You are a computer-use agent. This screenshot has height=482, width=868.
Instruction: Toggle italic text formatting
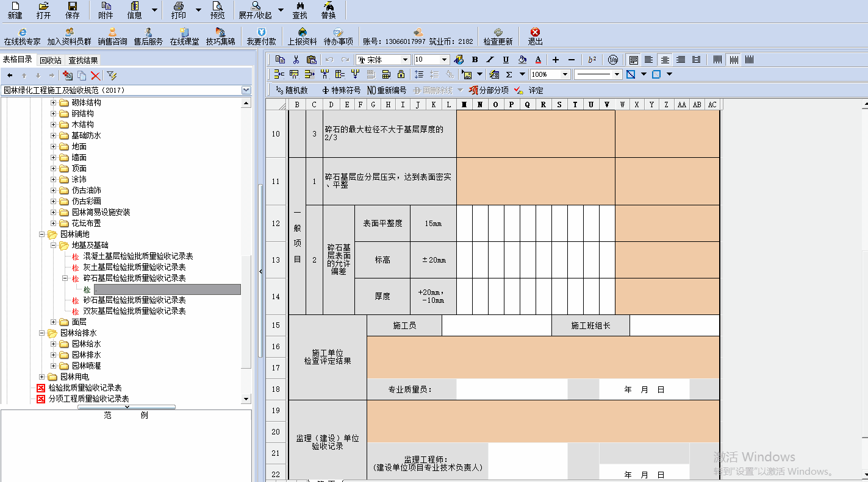[490, 60]
